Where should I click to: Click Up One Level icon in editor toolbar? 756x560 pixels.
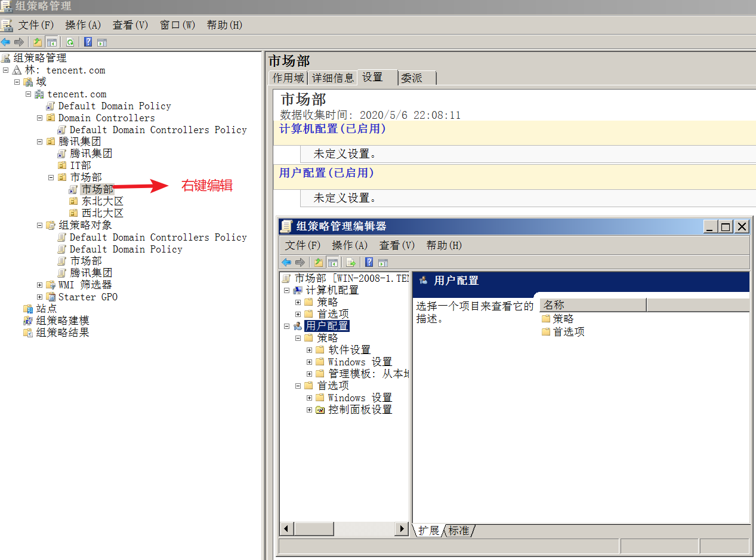pos(319,262)
